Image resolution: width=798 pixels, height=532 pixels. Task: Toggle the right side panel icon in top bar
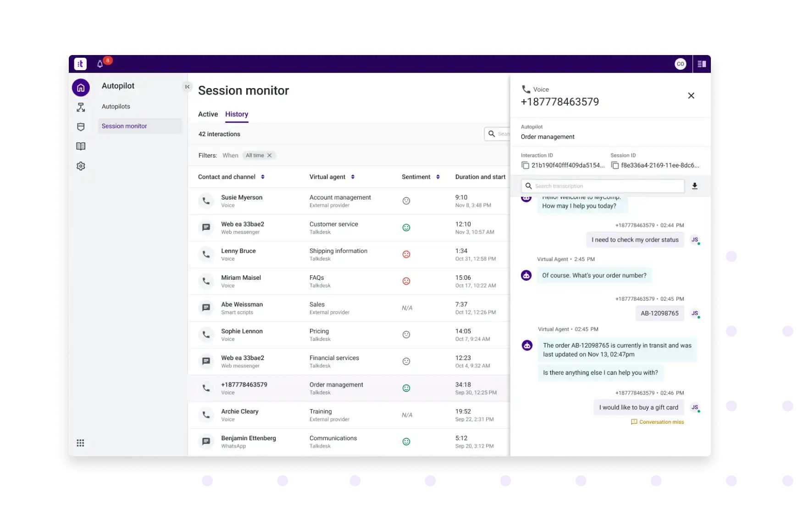pyautogui.click(x=702, y=64)
